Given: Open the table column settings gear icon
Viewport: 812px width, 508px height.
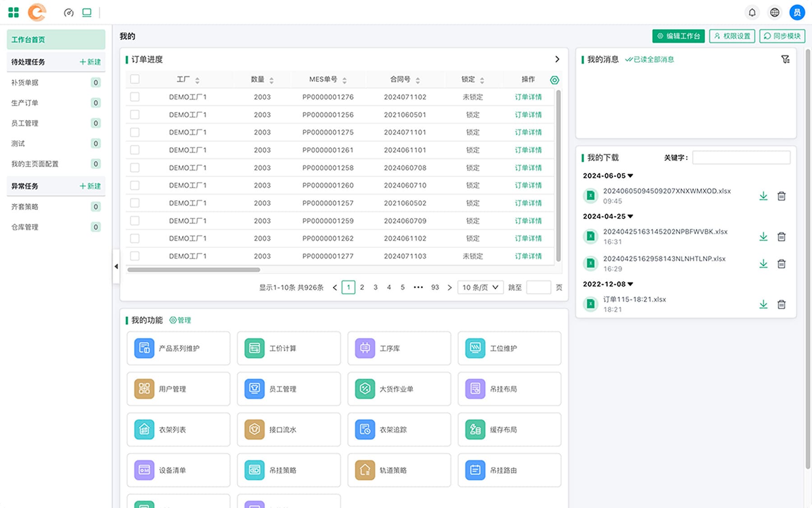Looking at the screenshot, I should click(x=554, y=80).
